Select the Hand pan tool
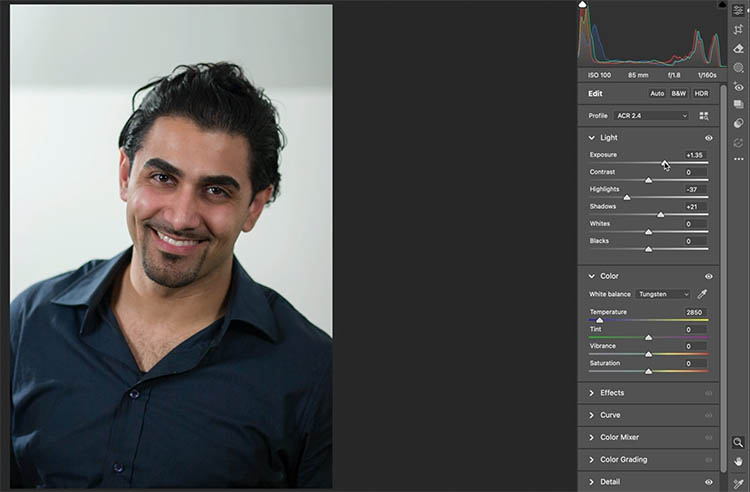The width and height of the screenshot is (750, 492). (x=739, y=461)
